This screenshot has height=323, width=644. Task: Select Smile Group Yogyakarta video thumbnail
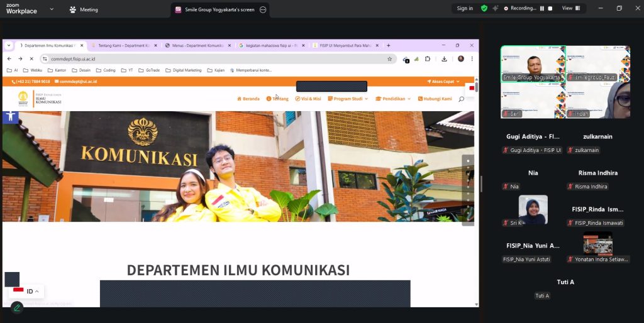pyautogui.click(x=532, y=64)
